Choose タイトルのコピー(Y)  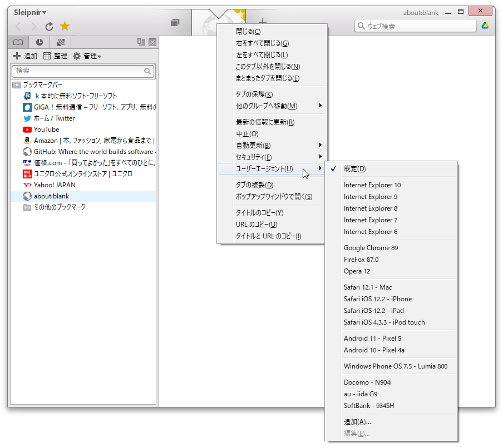tap(272, 213)
